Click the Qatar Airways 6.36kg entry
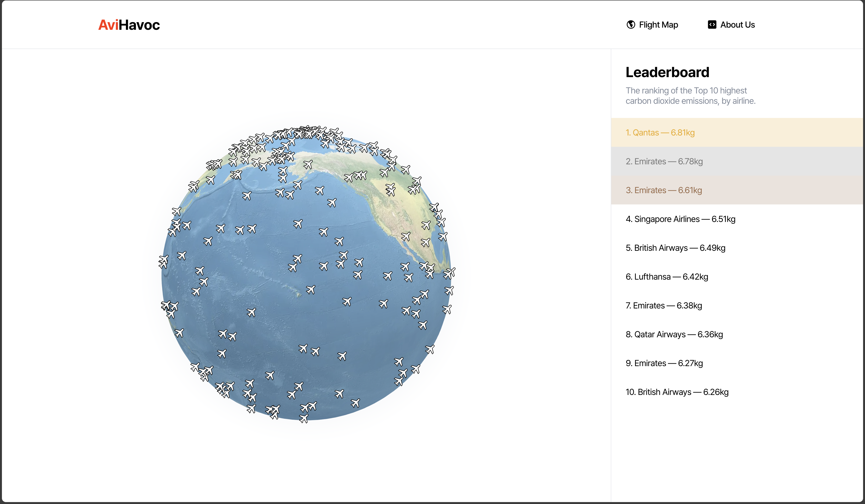865x504 pixels. pos(674,334)
